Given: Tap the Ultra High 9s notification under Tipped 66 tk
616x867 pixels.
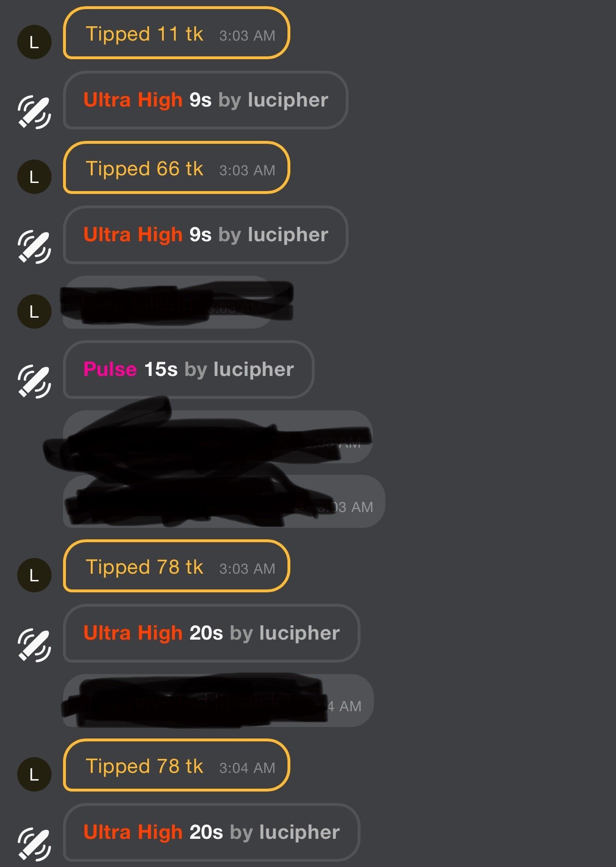Looking at the screenshot, I should (x=205, y=235).
